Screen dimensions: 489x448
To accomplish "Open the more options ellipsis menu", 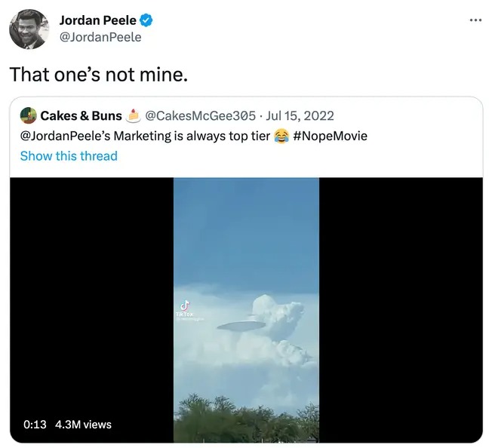I will (475, 20).
